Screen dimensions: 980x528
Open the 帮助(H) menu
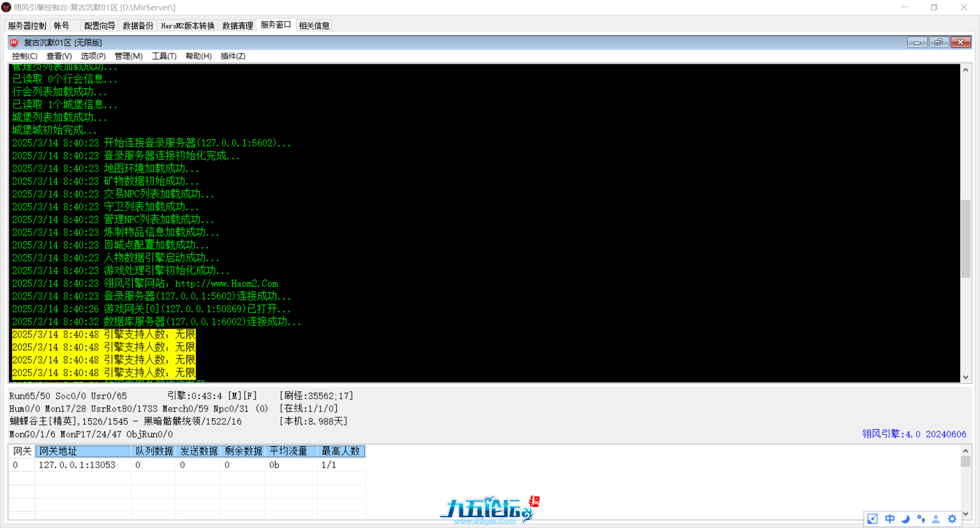point(199,56)
